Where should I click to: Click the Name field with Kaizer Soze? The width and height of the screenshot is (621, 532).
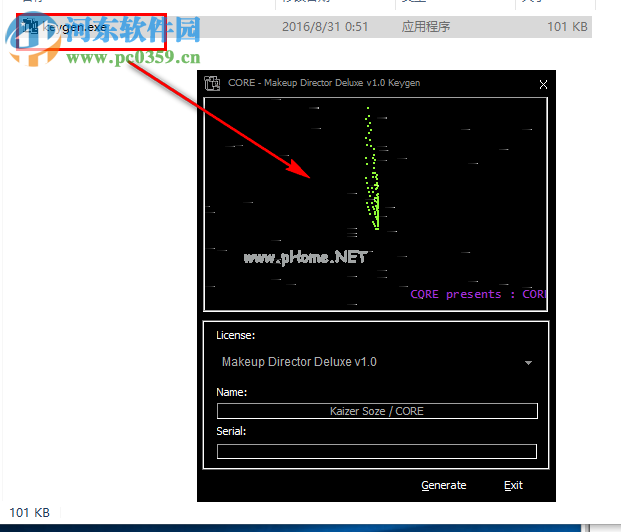coord(377,411)
